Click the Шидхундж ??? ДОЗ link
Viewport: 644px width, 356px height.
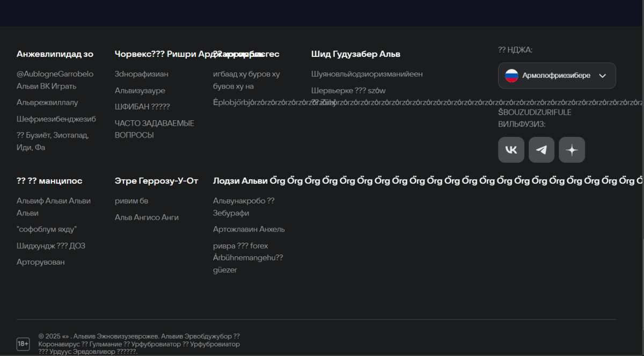point(51,246)
